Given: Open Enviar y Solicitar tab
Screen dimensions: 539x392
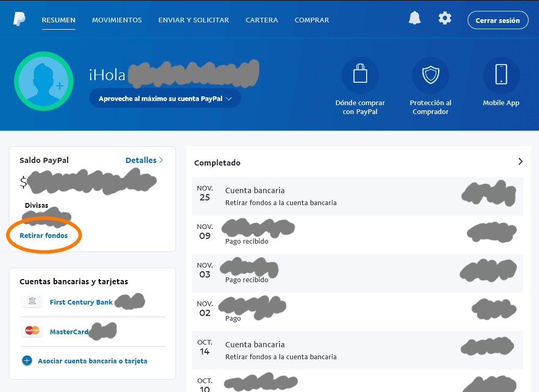Looking at the screenshot, I should (x=194, y=20).
